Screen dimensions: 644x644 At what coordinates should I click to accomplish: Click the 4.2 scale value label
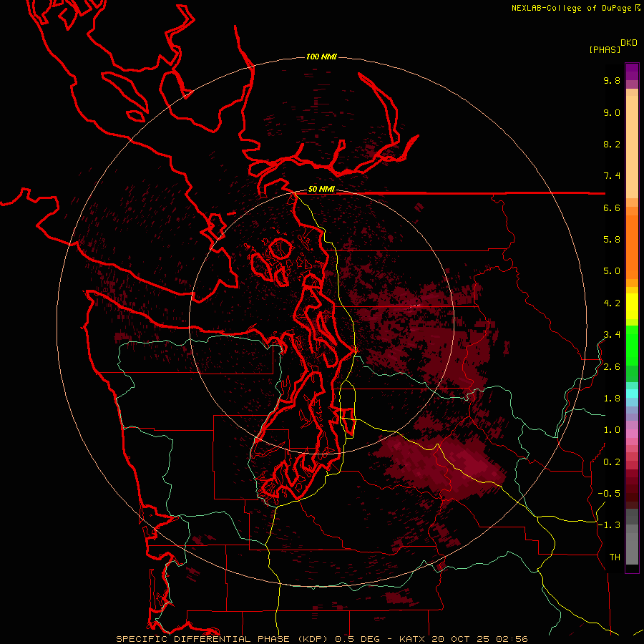[x=612, y=303]
